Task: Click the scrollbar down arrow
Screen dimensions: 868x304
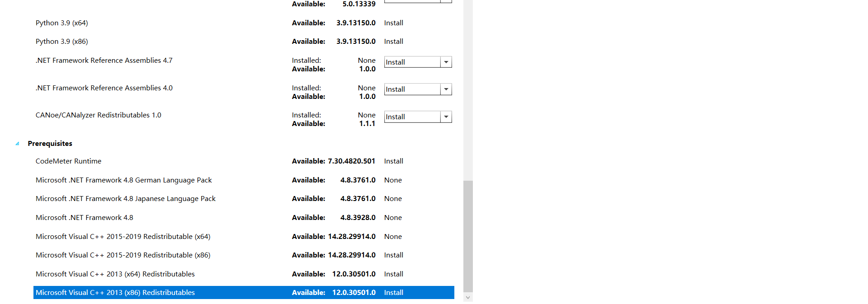Action: (468, 297)
